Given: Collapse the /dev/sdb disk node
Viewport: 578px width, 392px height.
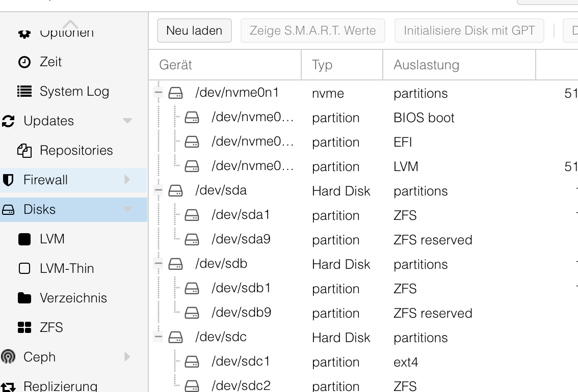Looking at the screenshot, I should pos(158,264).
